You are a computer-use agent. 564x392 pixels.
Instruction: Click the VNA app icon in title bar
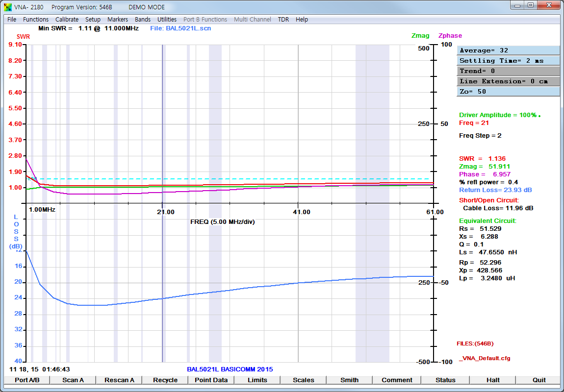coord(7,7)
